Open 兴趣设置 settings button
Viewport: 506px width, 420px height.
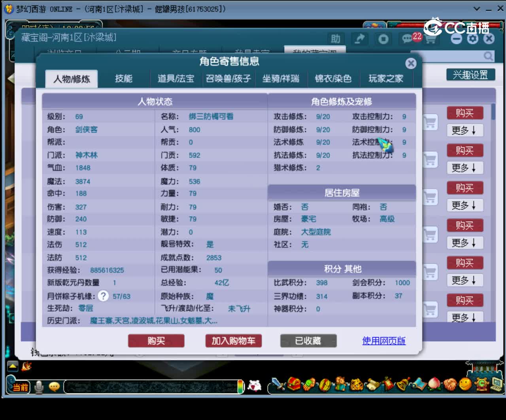pyautogui.click(x=470, y=75)
